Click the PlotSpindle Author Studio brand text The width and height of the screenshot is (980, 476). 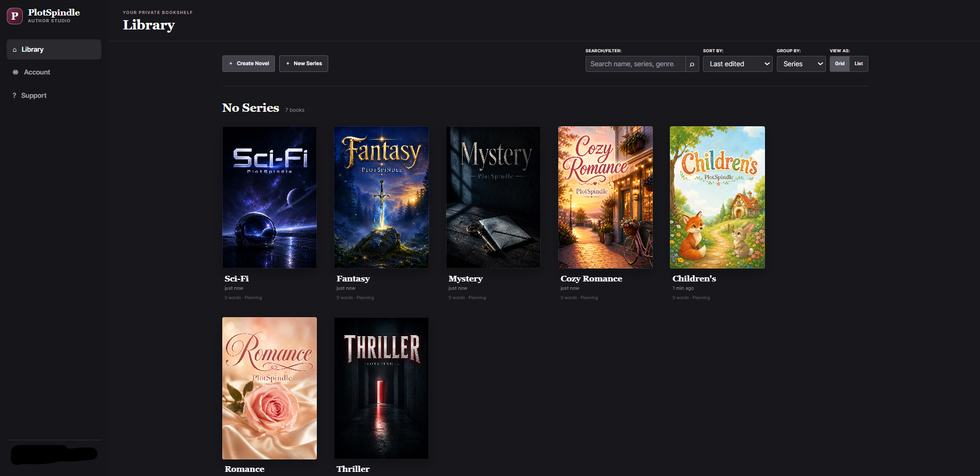[54, 16]
